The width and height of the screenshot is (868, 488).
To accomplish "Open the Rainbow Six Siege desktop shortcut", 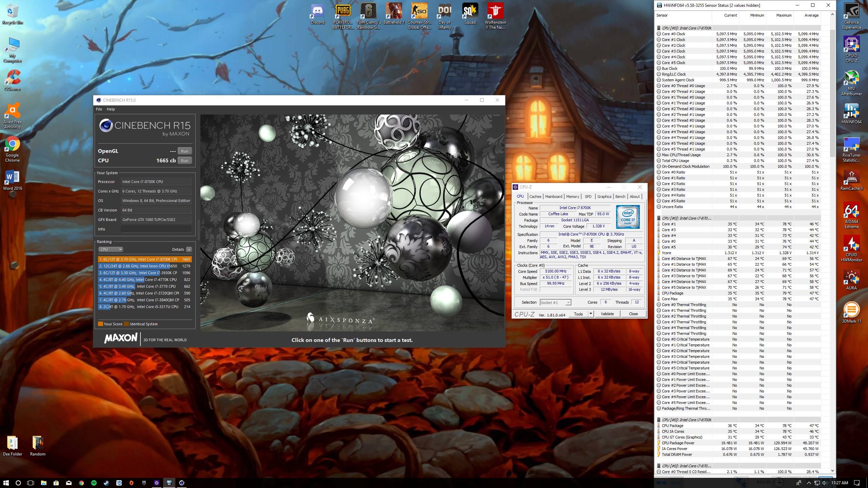I will tap(369, 16).
